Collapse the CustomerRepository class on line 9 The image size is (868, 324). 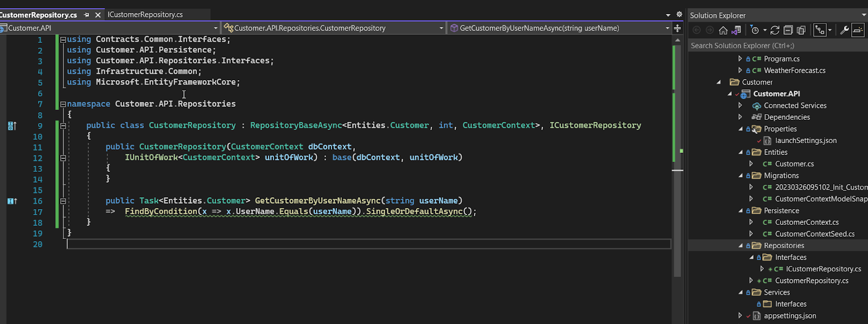click(x=63, y=126)
